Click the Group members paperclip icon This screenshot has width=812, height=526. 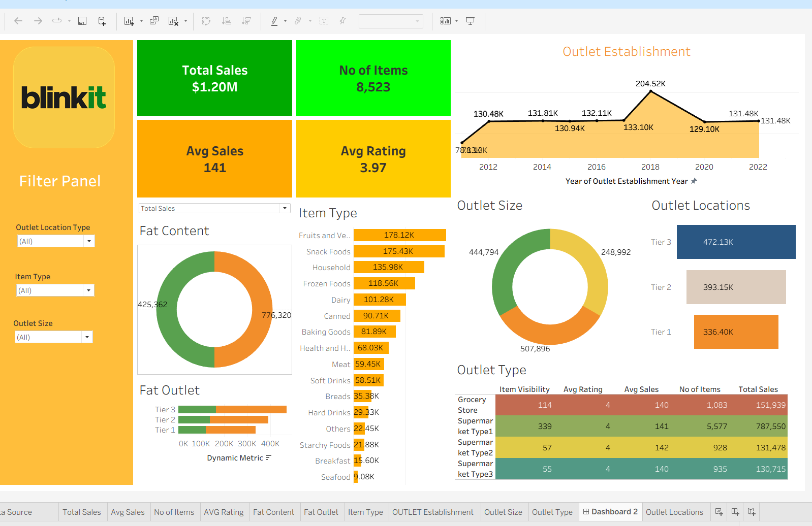(x=298, y=21)
